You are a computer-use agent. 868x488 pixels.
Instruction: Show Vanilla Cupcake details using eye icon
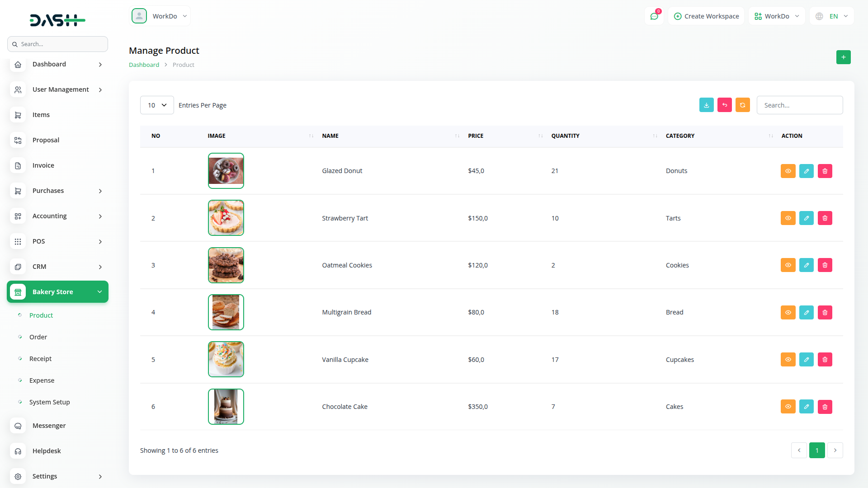click(x=788, y=360)
